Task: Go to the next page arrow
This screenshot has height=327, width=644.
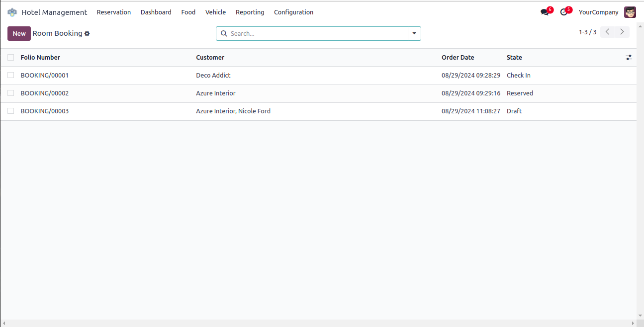Action: (x=622, y=32)
